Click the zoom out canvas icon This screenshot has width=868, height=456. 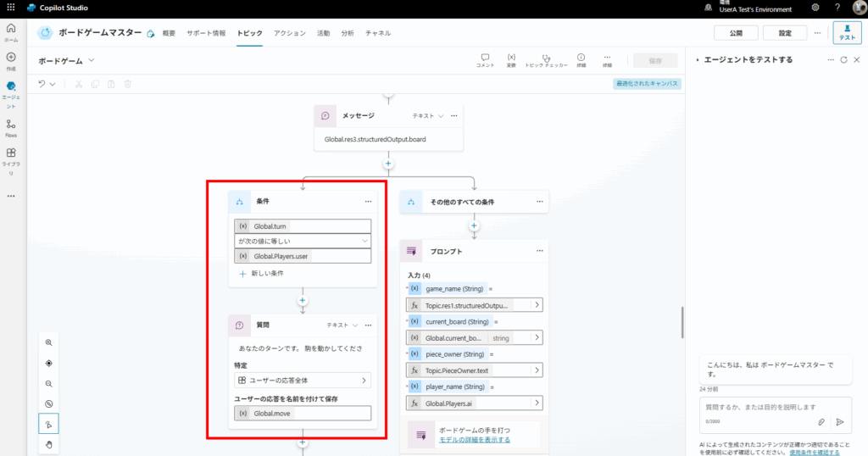click(x=48, y=383)
